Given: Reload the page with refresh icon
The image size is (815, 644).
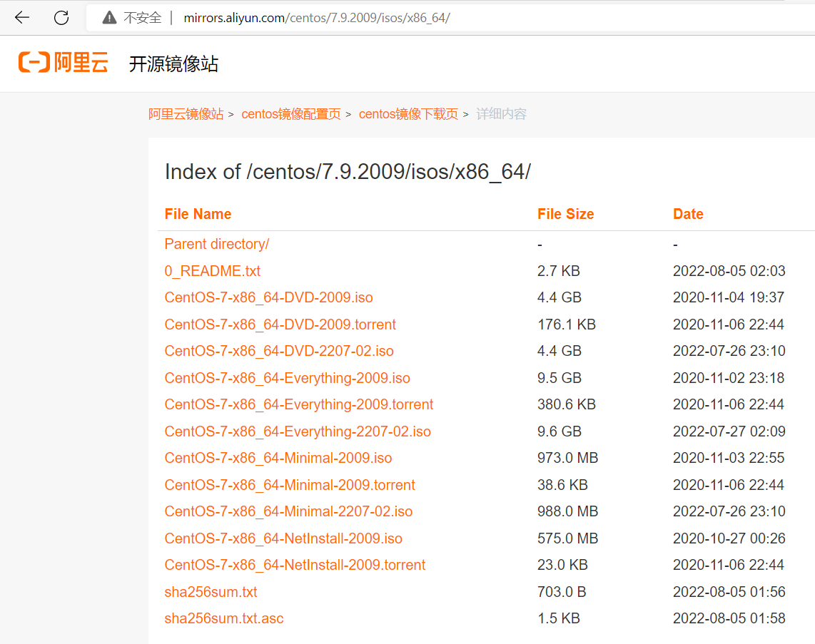Looking at the screenshot, I should coord(61,18).
